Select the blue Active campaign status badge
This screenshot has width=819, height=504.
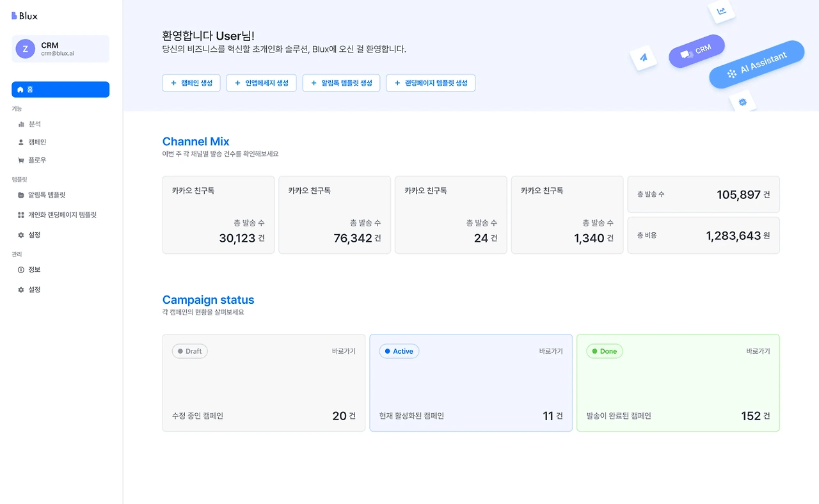(x=399, y=351)
